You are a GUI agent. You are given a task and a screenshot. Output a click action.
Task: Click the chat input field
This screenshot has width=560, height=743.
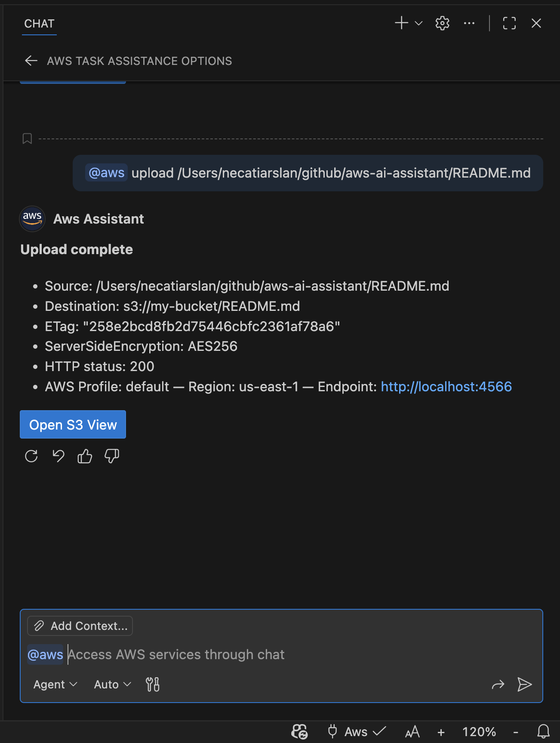pyautogui.click(x=281, y=654)
